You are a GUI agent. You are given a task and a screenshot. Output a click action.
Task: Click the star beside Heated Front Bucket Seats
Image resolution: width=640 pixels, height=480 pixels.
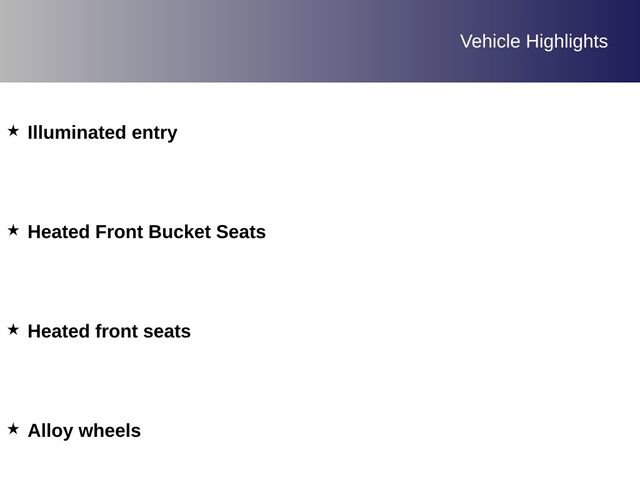(13, 230)
